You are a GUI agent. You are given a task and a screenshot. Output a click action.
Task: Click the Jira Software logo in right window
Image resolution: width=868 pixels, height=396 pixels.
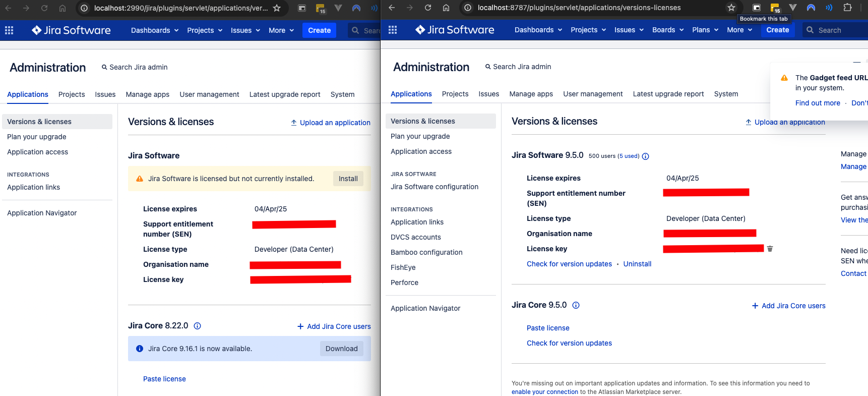coord(455,30)
